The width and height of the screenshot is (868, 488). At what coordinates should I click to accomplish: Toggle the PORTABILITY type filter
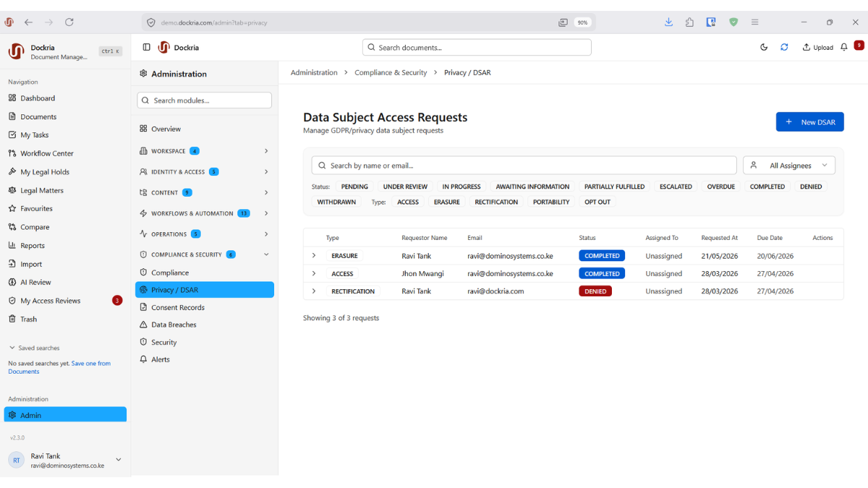[x=551, y=202]
